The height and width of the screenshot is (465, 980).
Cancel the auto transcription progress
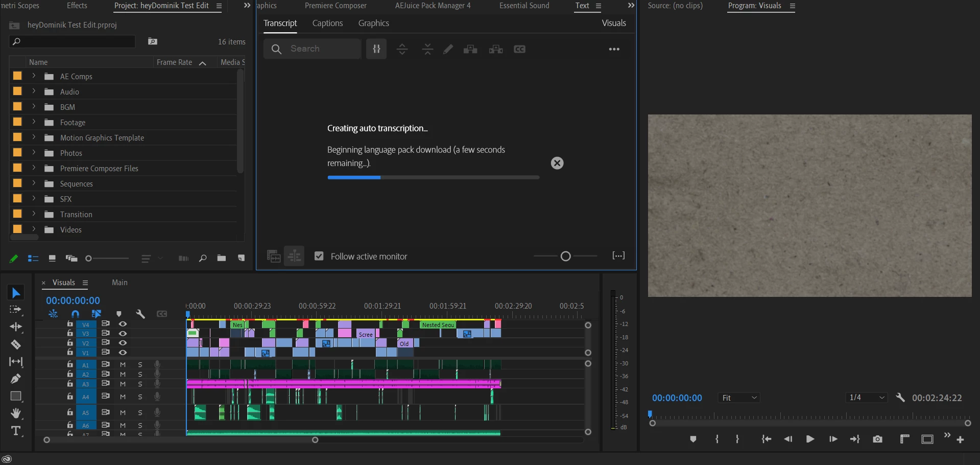click(x=557, y=163)
